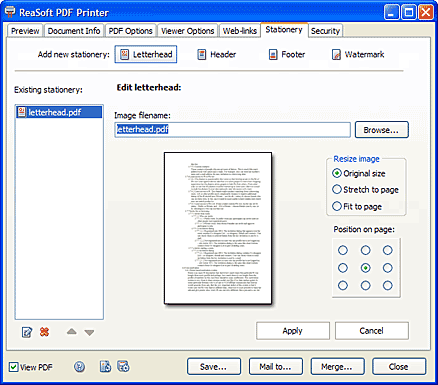This screenshot has width=438, height=385.
Task: Add new Footer stationery
Action: [x=287, y=54]
